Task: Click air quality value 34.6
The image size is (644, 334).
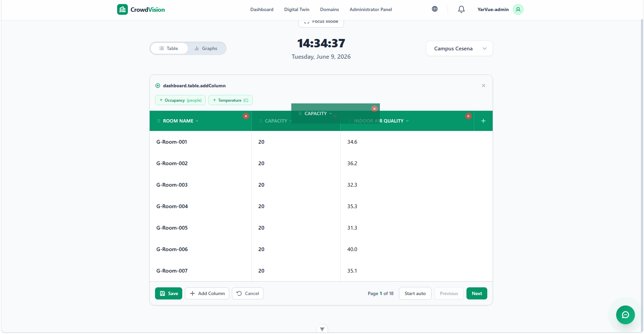Action: point(352,142)
